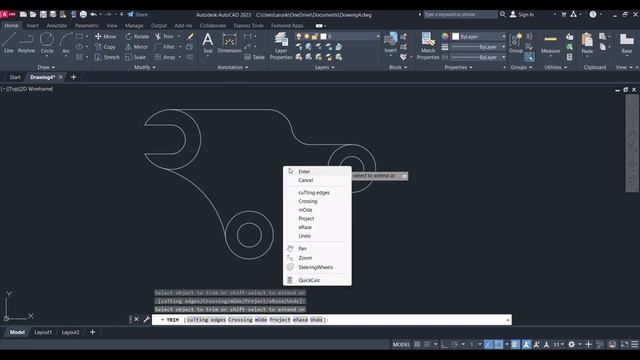Toggle object snap tracking in status bar
Screen dimensions: 640x360
489,344
